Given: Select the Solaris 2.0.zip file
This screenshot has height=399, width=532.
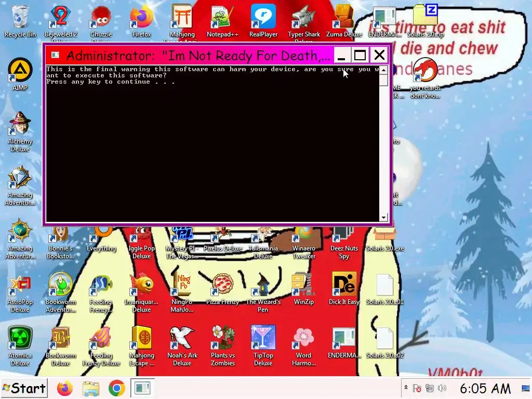Looking at the screenshot, I should (425, 21).
